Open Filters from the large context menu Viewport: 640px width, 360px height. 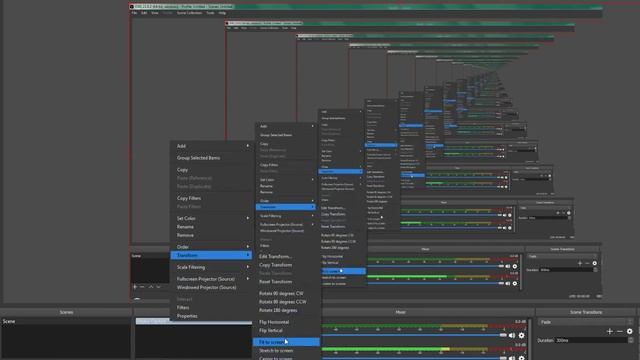pyautogui.click(x=183, y=307)
